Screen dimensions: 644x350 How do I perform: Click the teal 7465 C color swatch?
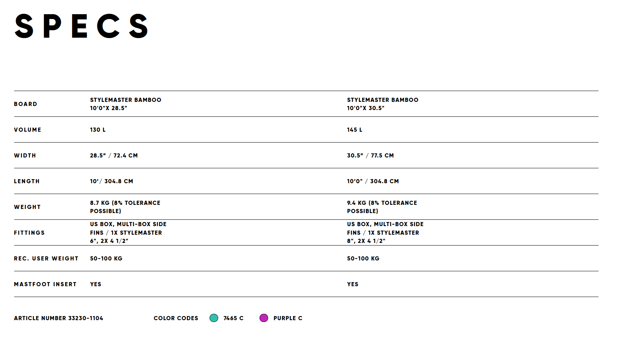pyautogui.click(x=214, y=318)
